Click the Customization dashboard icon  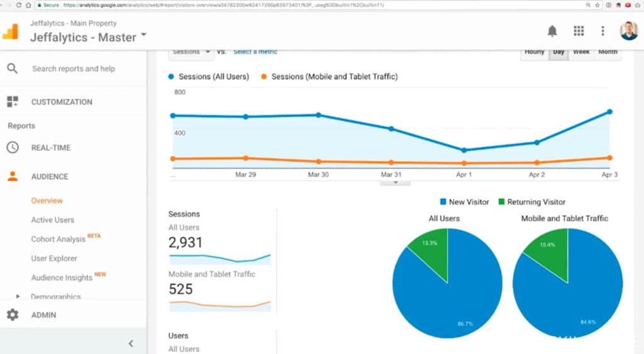pyautogui.click(x=13, y=101)
